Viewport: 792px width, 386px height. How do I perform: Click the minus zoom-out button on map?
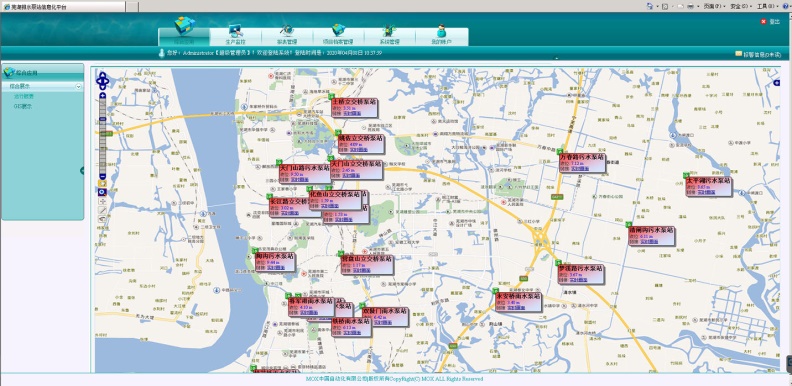(x=103, y=176)
